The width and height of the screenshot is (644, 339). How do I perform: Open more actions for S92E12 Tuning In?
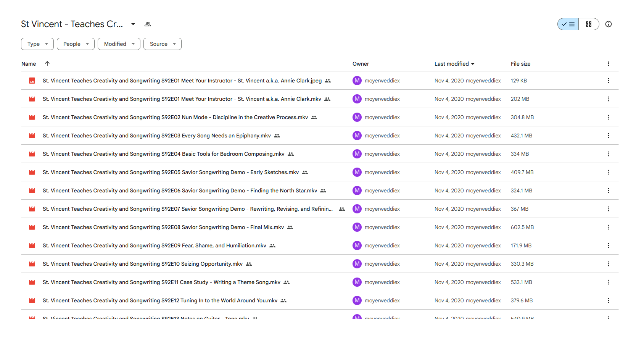[609, 300]
